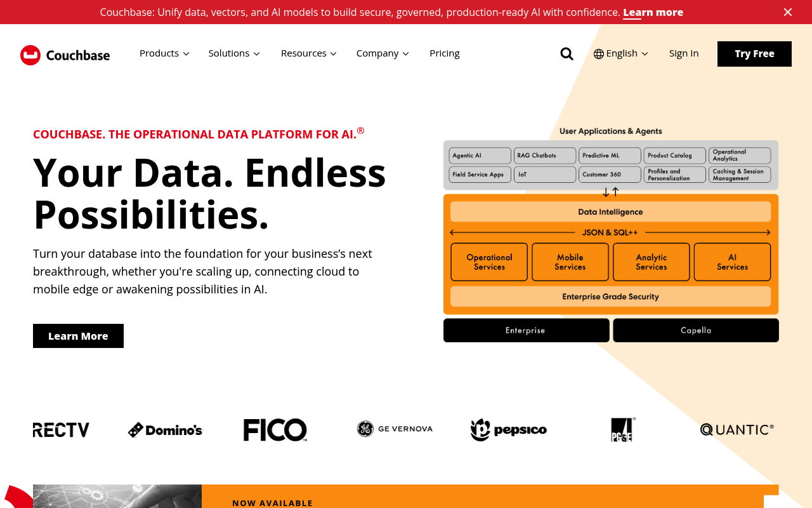Click the Domino's logo
The height and width of the screenshot is (508, 812).
click(x=165, y=430)
